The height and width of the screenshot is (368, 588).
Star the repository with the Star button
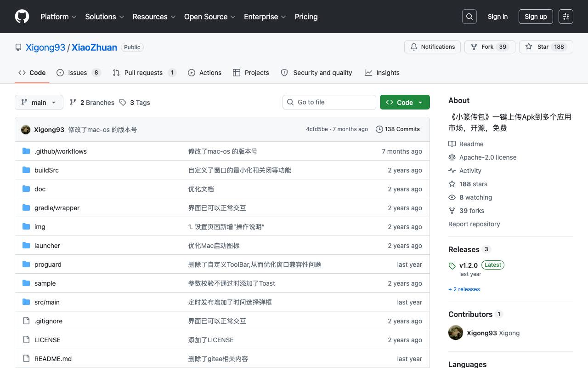546,47
